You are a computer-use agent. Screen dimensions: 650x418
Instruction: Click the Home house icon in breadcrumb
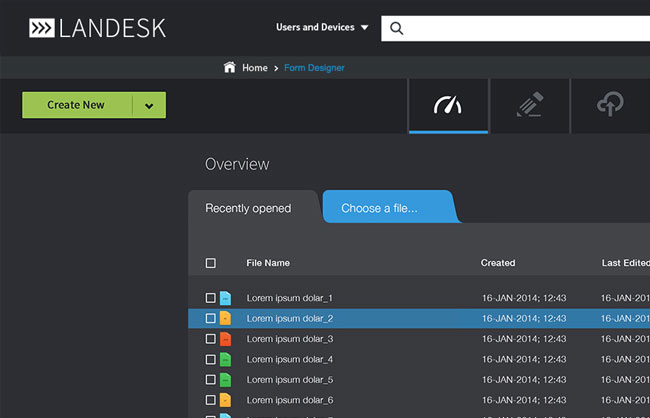point(230,68)
